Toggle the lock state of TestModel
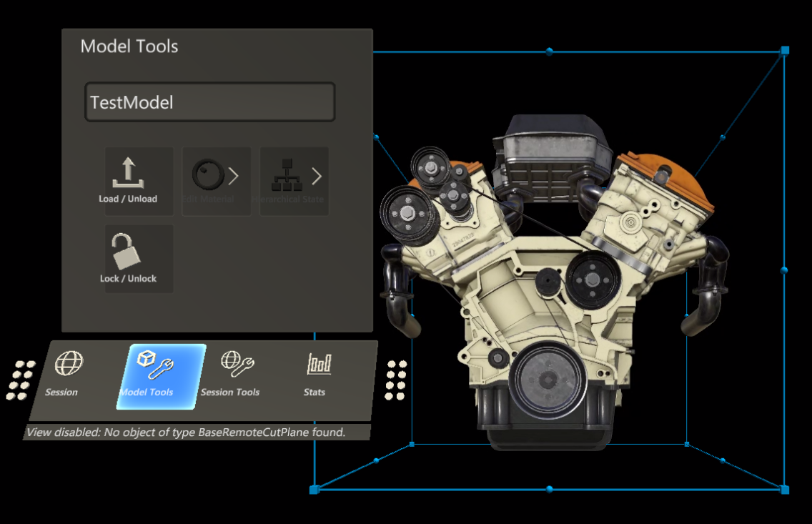Image resolution: width=812 pixels, height=524 pixels. tap(138, 259)
